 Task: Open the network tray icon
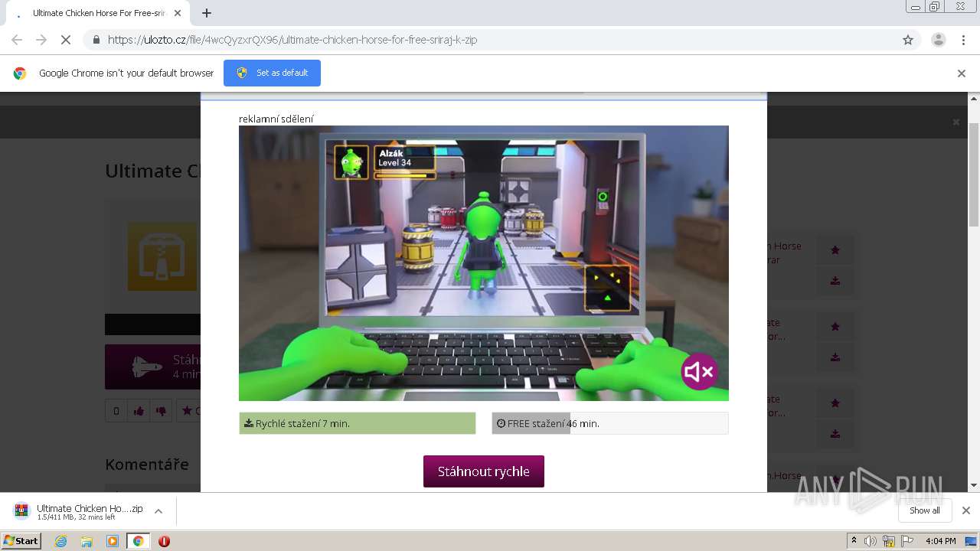[x=888, y=541]
